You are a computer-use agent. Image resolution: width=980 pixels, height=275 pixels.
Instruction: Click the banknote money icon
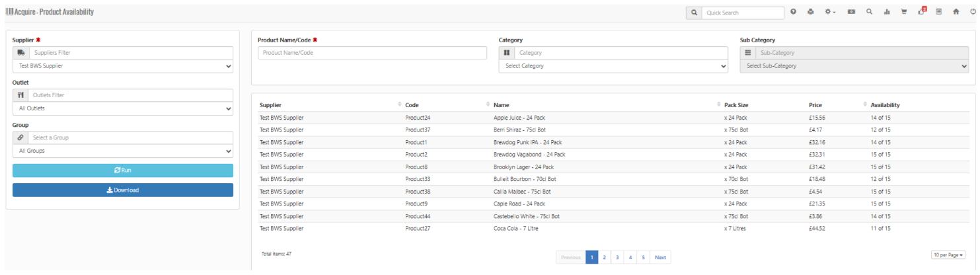[x=852, y=12]
